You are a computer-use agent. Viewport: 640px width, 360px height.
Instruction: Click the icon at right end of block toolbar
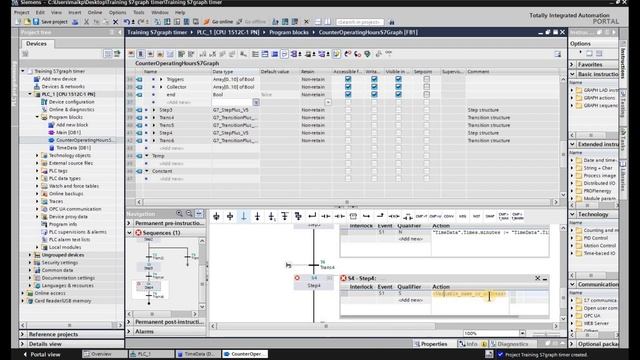tap(558, 54)
